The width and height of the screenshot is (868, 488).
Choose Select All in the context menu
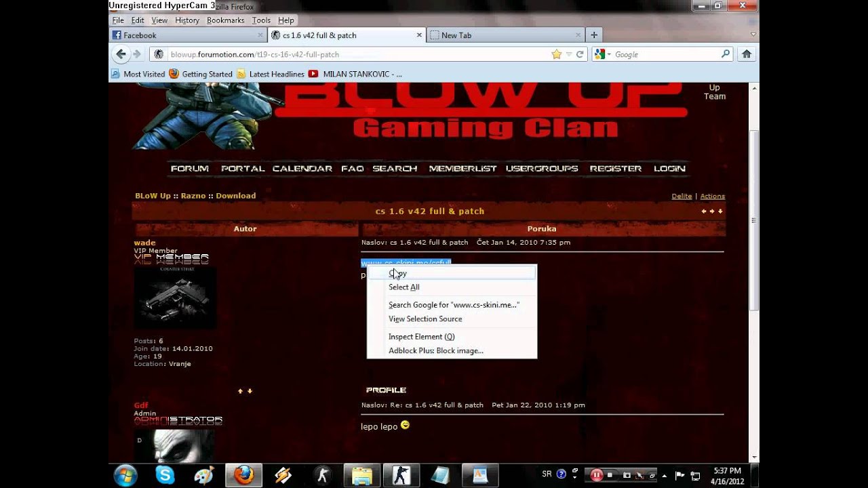452,287
